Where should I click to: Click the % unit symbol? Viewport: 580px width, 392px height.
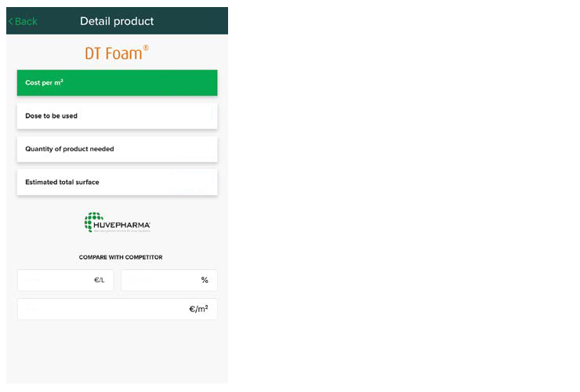205,280
